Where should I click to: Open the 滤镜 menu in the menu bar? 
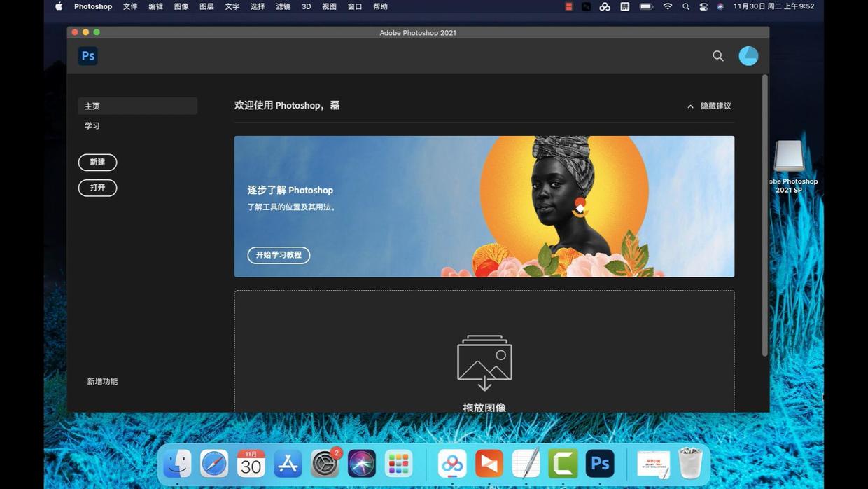(x=283, y=6)
